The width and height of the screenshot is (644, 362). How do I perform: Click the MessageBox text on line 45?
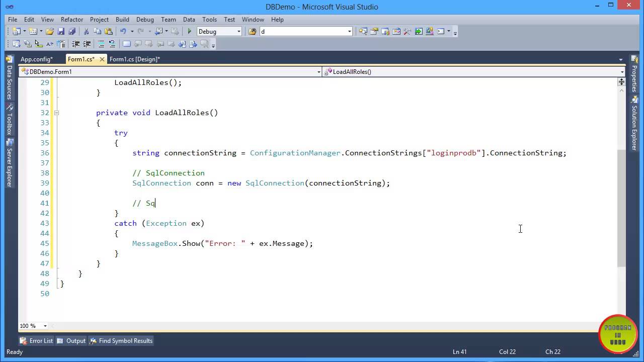point(155,243)
